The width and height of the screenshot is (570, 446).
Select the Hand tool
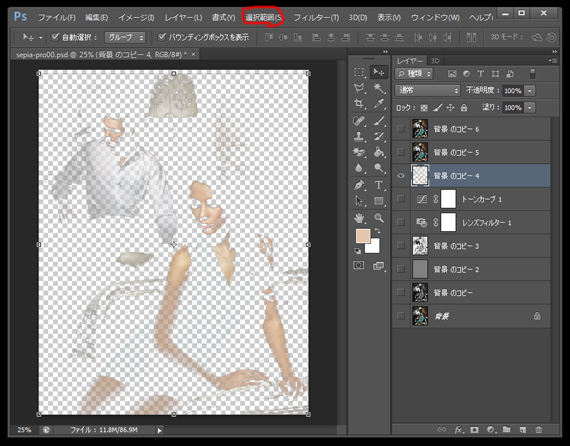359,218
